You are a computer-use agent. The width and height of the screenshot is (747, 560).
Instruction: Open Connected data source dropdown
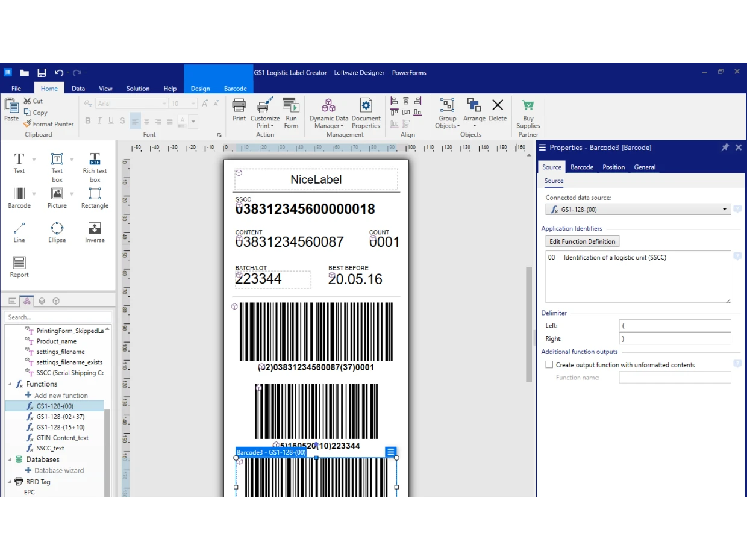(724, 210)
